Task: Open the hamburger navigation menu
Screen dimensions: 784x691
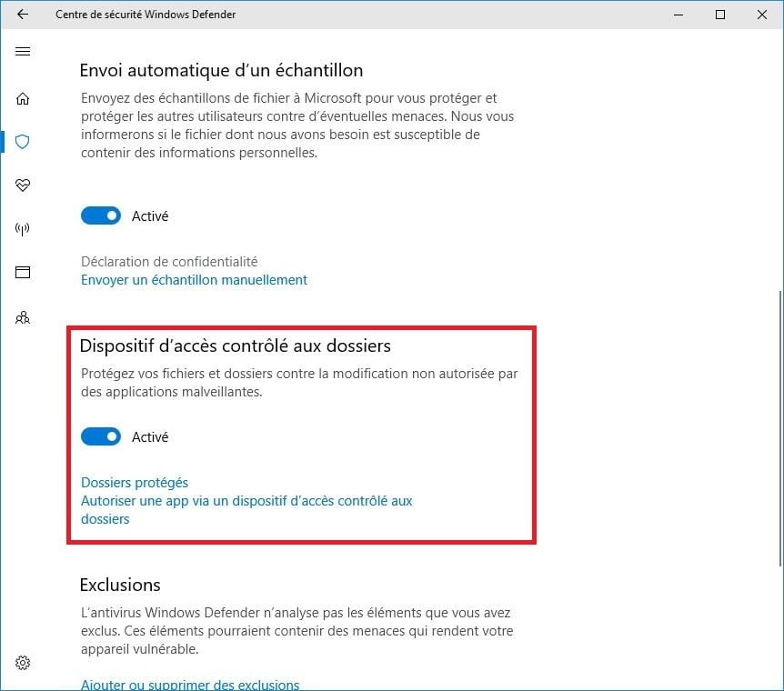Action: pos(23,52)
